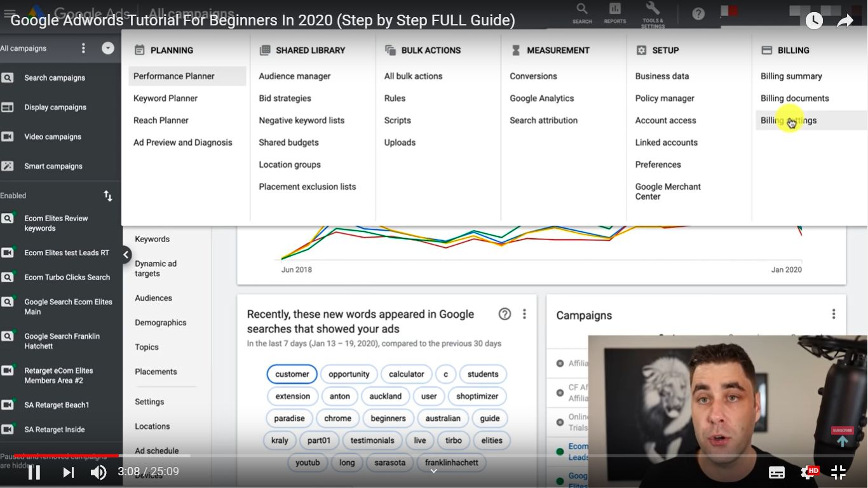Viewport: 868px width, 488px height.
Task: Open Scripts under Bulk Actions
Action: click(398, 121)
